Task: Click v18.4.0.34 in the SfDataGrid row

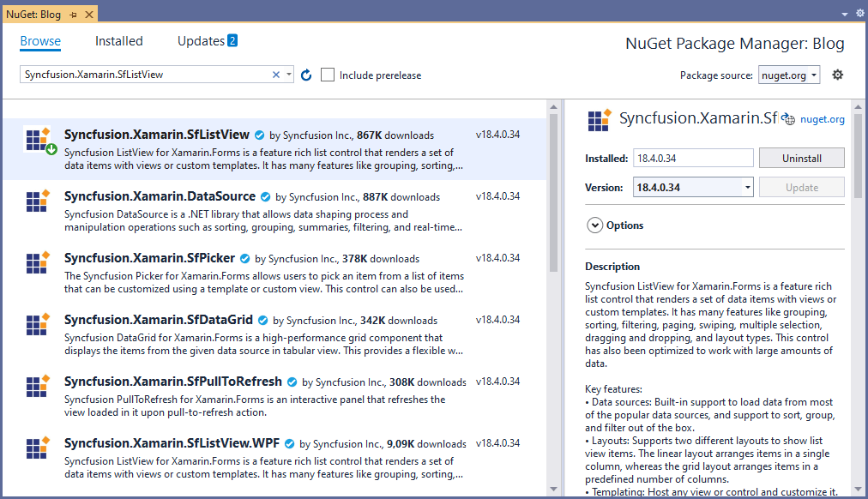Action: [x=497, y=320]
